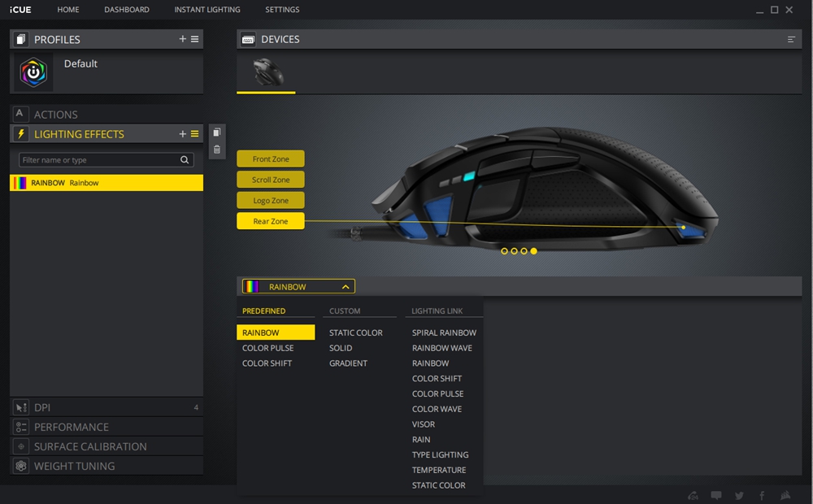Select the 'RAINBOW Rainbow' effect row

[107, 183]
